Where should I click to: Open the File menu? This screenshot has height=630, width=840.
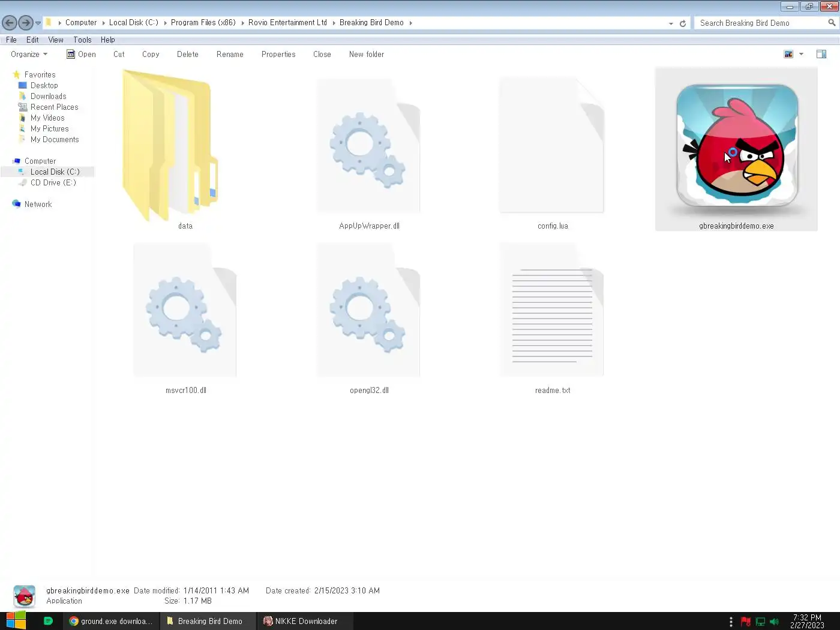[11, 40]
